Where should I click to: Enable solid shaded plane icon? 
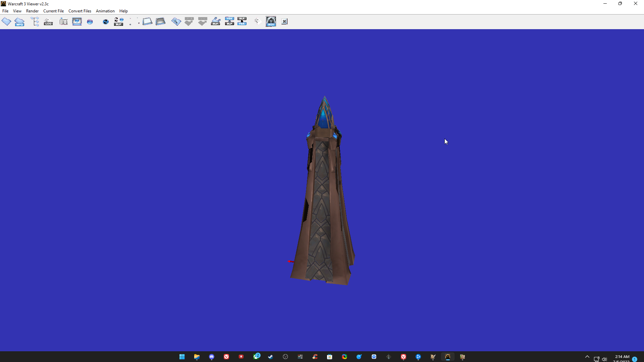160,21
